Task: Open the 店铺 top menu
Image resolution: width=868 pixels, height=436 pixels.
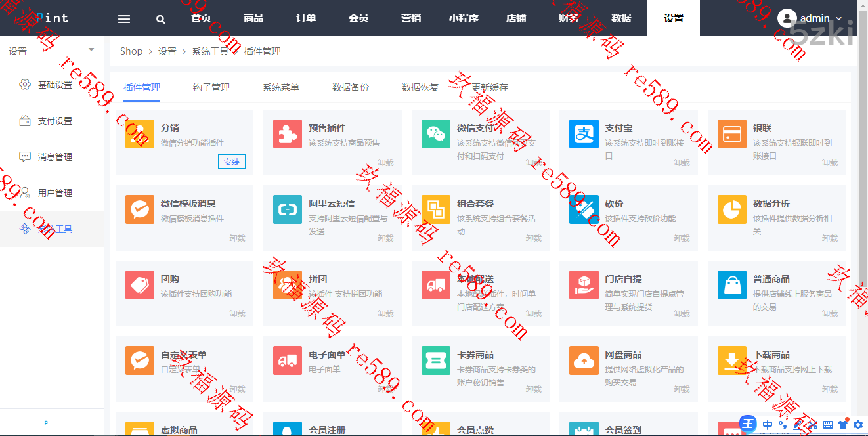Action: [x=516, y=18]
